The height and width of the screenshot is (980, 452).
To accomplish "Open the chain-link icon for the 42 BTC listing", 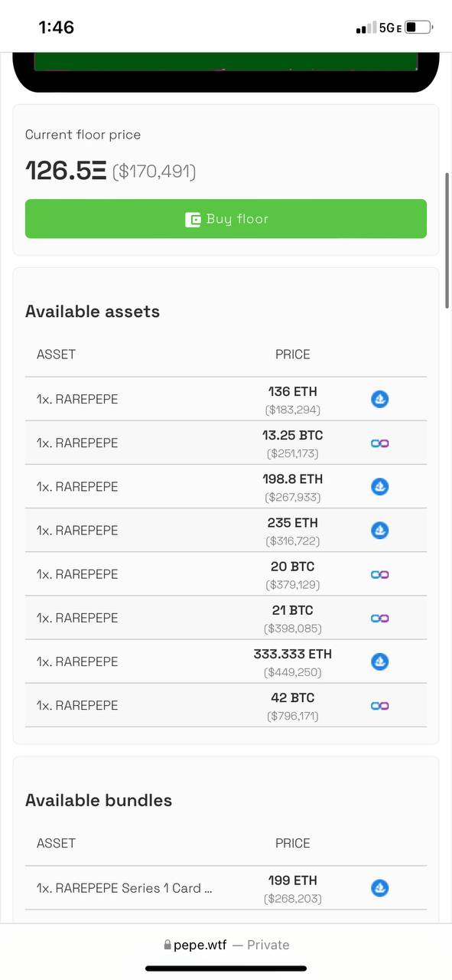I will [x=379, y=705].
